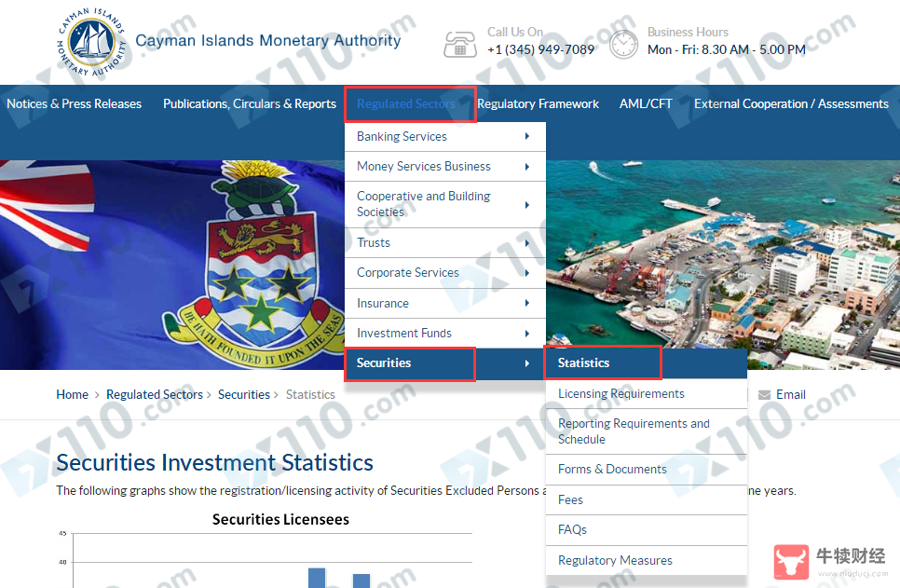
Task: Select Corporate Services entry
Action: 444,273
